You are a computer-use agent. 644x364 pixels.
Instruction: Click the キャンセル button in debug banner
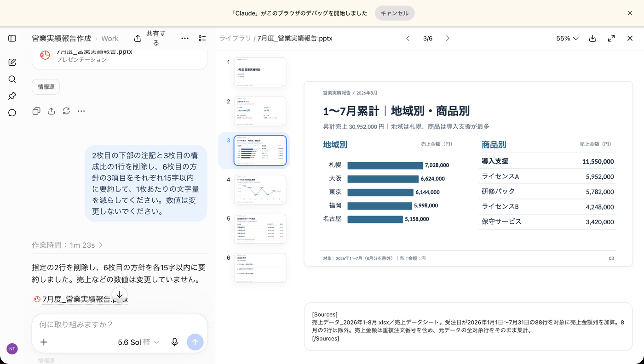coord(395,13)
